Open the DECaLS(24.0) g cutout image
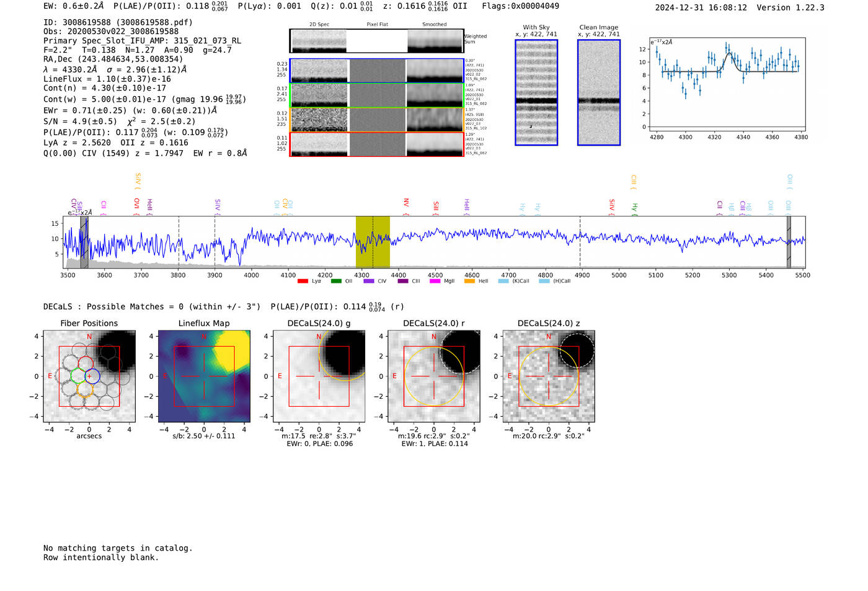This screenshot has height=591, width=868. point(319,376)
